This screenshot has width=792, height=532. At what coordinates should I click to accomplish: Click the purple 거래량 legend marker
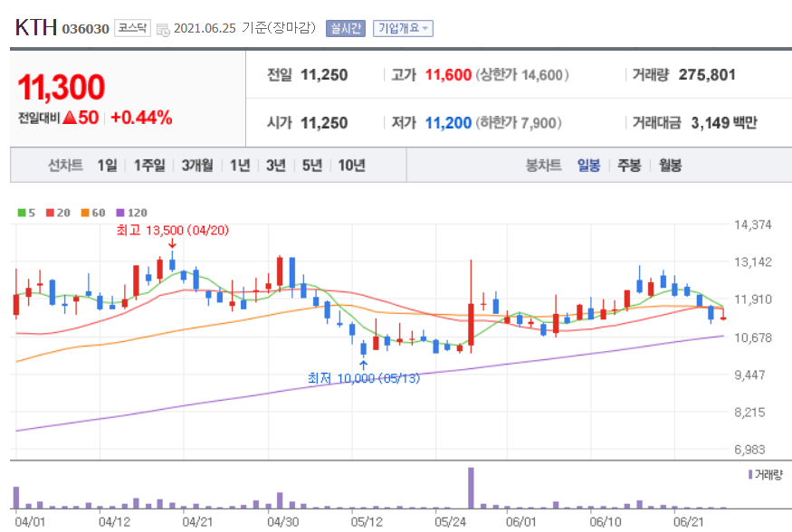tap(750, 474)
